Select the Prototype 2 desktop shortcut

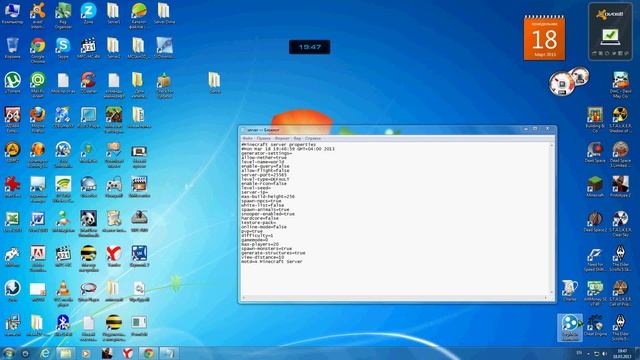point(620,187)
